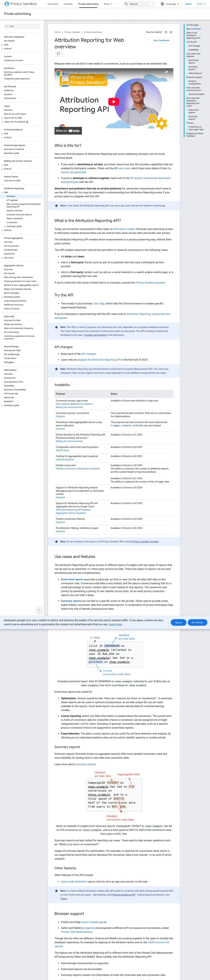
Task: Open the Flexible event-level configurations explainer link
Action: coord(78,469)
